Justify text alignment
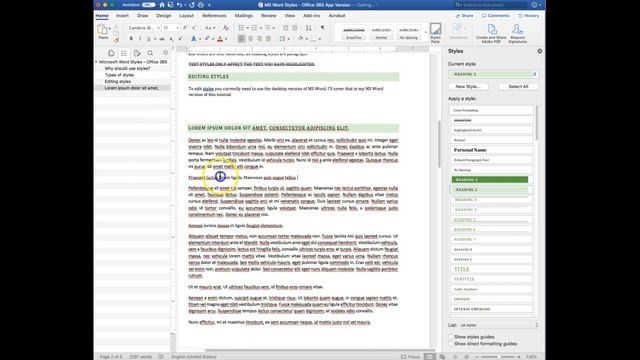 (268, 39)
